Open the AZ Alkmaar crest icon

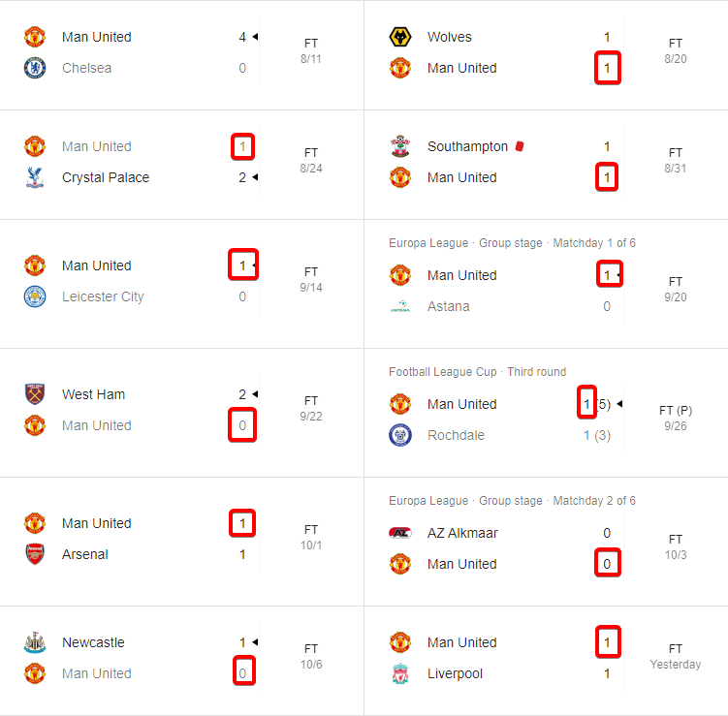pos(399,533)
